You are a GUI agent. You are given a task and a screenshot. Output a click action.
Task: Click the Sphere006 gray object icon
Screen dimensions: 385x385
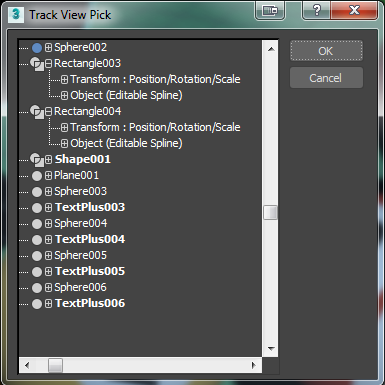point(37,288)
